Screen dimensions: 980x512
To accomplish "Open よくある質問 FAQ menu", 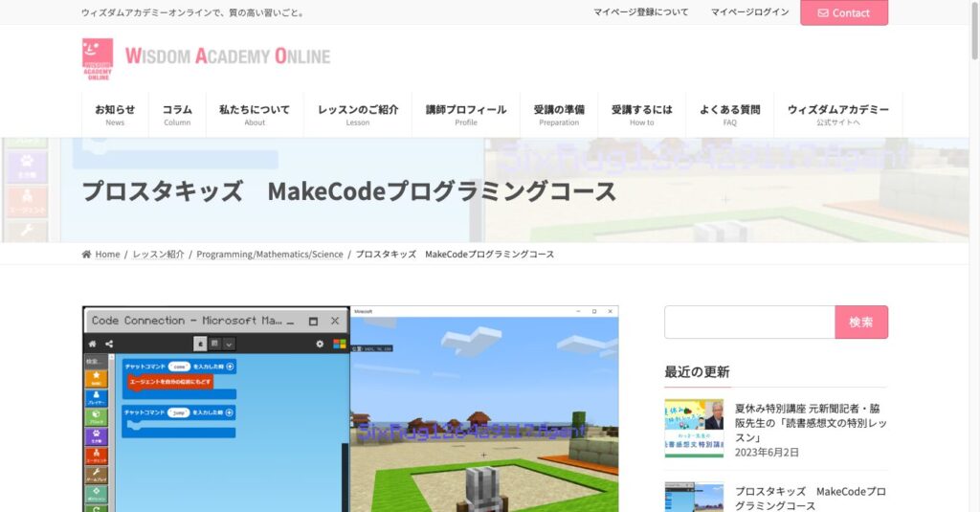I will coord(730,115).
